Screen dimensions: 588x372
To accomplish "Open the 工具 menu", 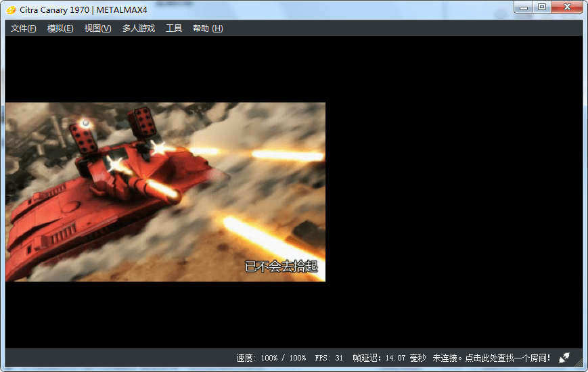I will 174,28.
